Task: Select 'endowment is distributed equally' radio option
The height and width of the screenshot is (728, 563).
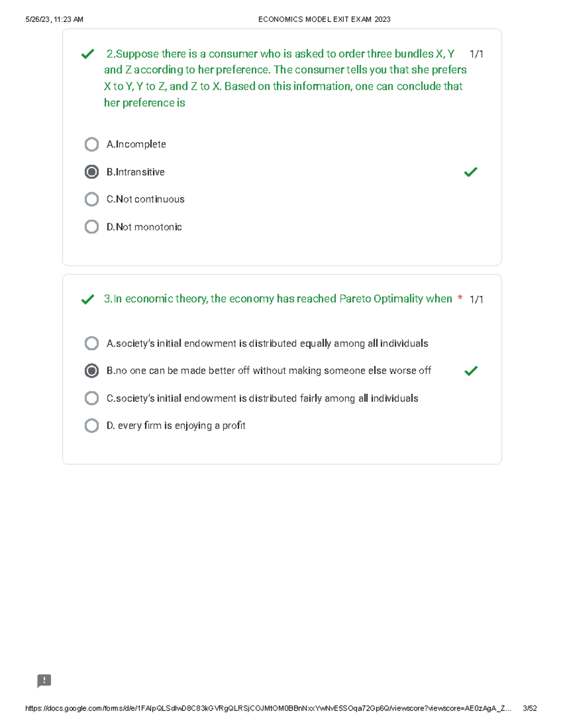Action: [91, 344]
